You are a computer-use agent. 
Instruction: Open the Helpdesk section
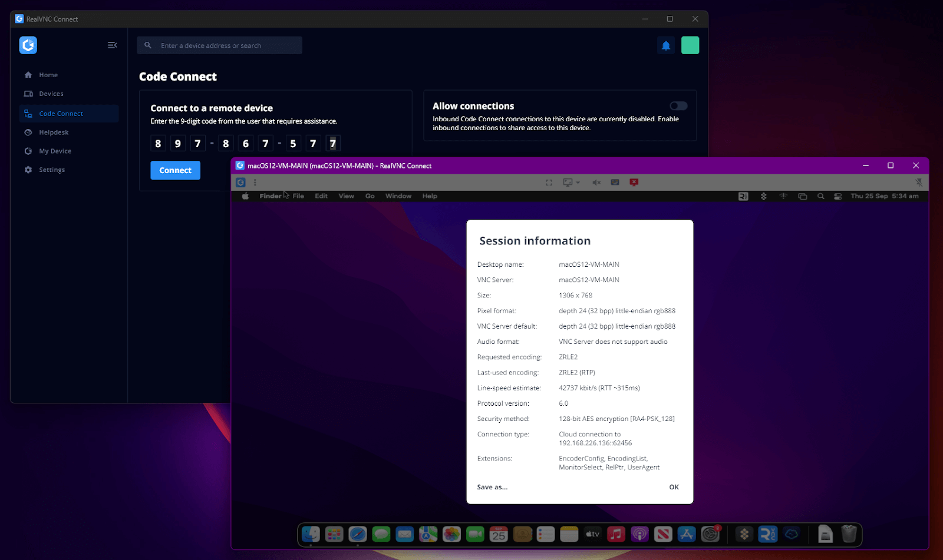[x=54, y=132]
